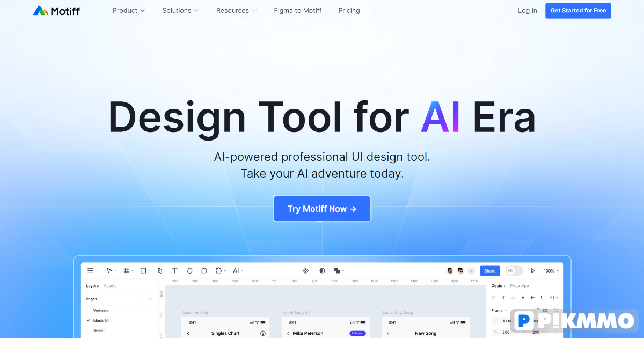This screenshot has width=644, height=338.
Task: Select the Welcome page
Action: 101,311
